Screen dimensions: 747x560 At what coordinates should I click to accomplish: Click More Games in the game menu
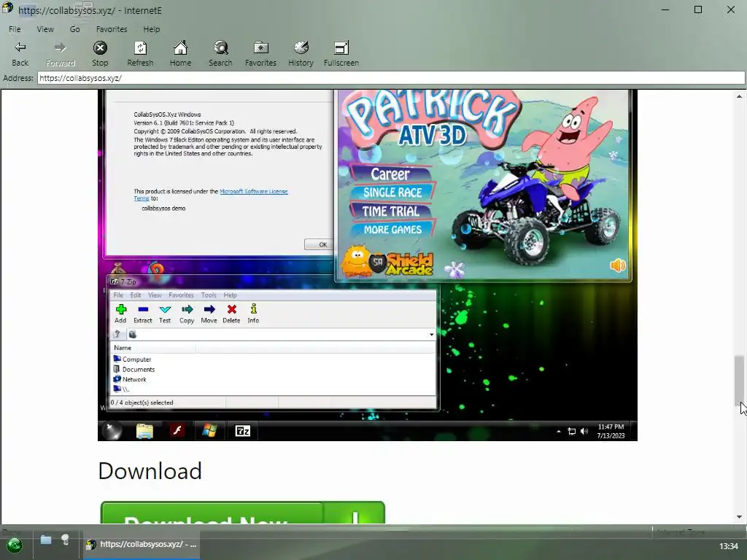tap(393, 230)
